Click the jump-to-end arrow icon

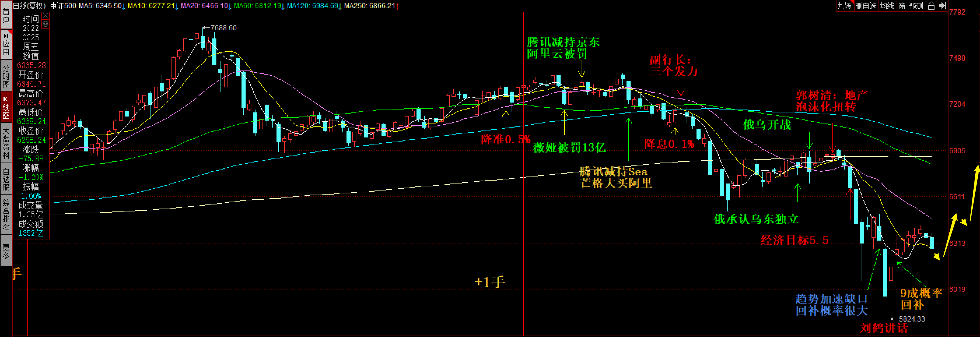(x=942, y=6)
